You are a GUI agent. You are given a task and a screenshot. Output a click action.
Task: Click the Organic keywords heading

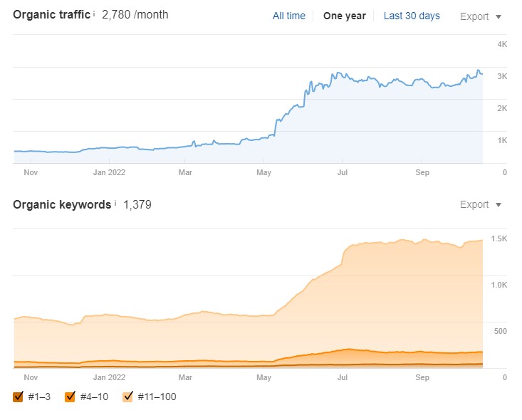(61, 205)
